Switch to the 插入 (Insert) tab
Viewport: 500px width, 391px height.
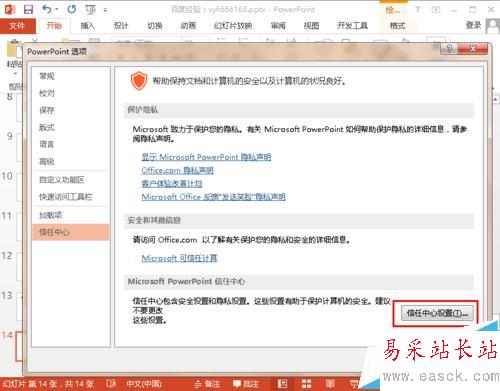click(88, 26)
